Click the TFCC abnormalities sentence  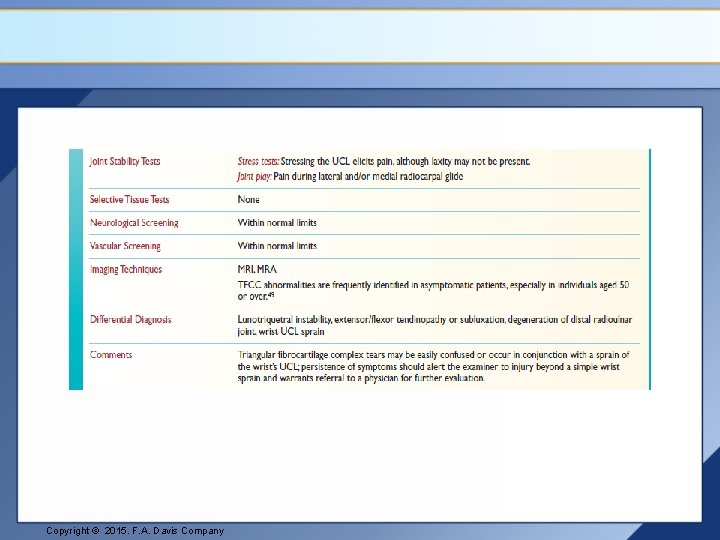click(433, 291)
